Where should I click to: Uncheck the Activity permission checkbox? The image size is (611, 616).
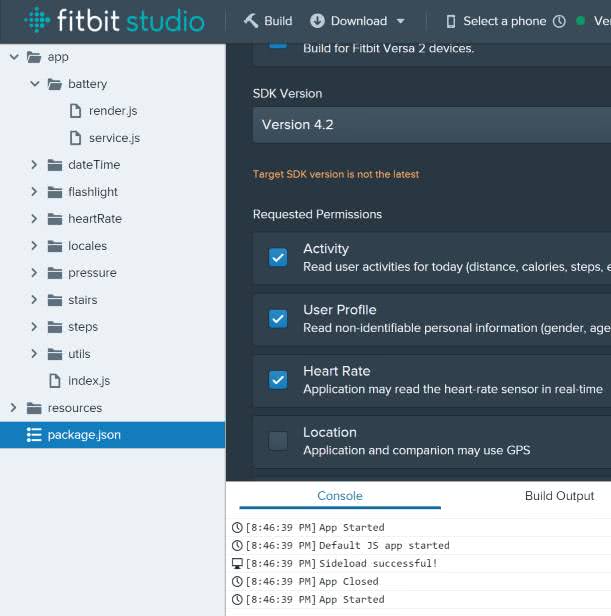pyautogui.click(x=278, y=257)
